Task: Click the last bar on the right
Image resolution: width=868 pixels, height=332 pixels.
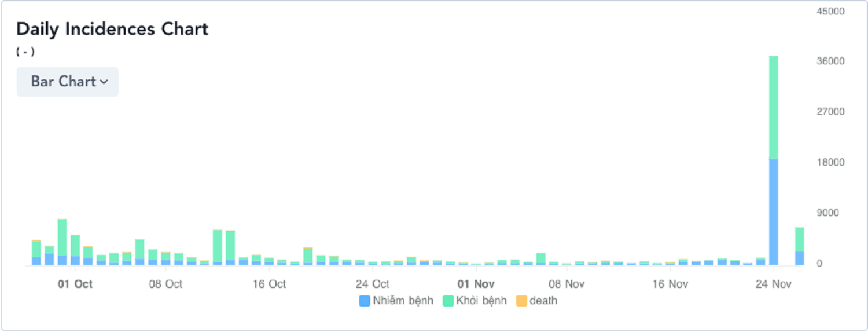Action: tap(799, 246)
